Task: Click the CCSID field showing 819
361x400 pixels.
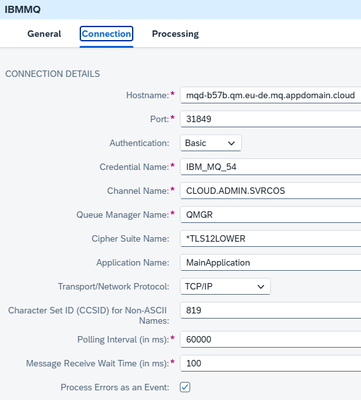Action: (x=271, y=311)
